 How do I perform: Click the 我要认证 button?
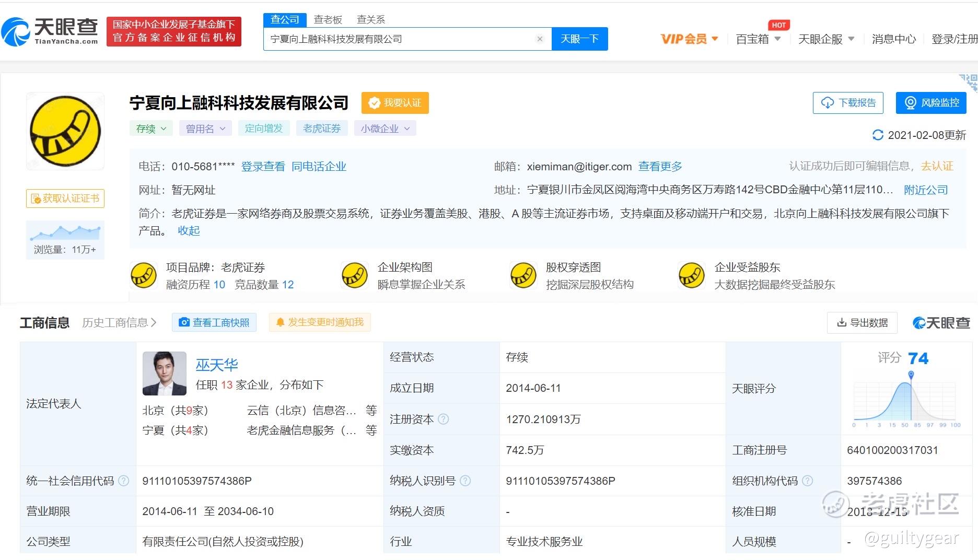click(395, 103)
